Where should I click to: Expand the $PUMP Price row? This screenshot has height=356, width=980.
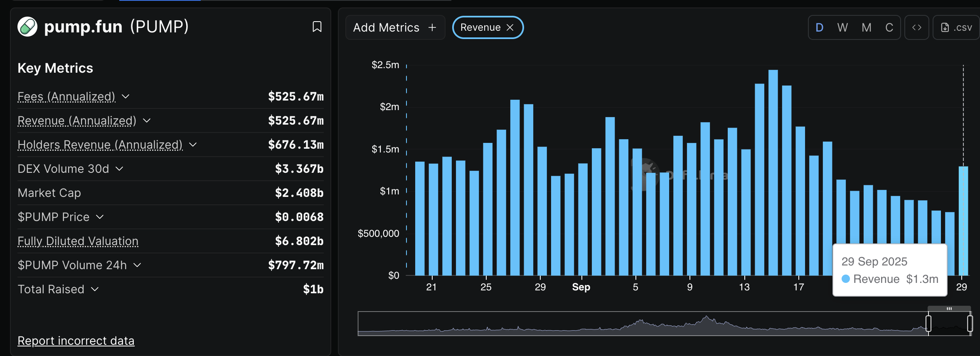[x=100, y=217]
